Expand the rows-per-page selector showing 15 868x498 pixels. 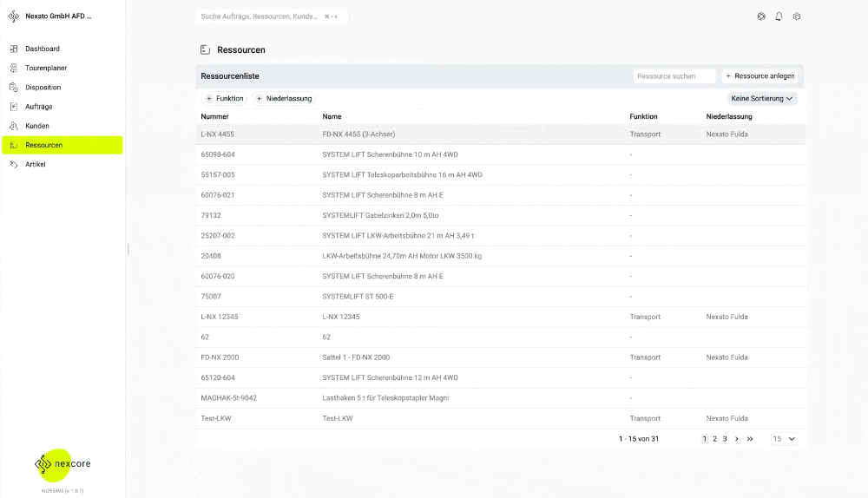784,439
